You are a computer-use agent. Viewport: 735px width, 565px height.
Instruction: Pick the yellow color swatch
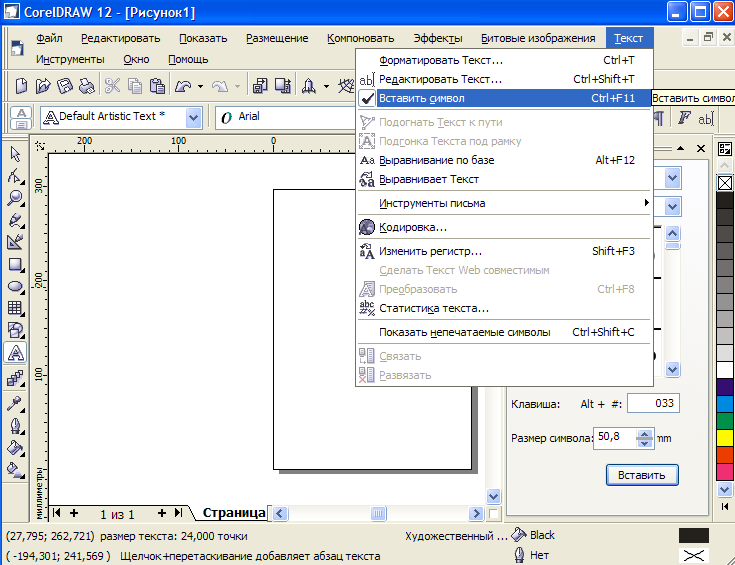pos(725,438)
